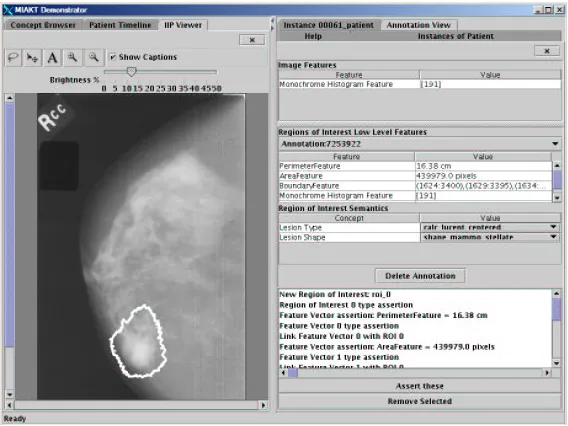The image size is (568, 426).
Task: Click the Rcc label on the mammogram
Action: [53, 117]
